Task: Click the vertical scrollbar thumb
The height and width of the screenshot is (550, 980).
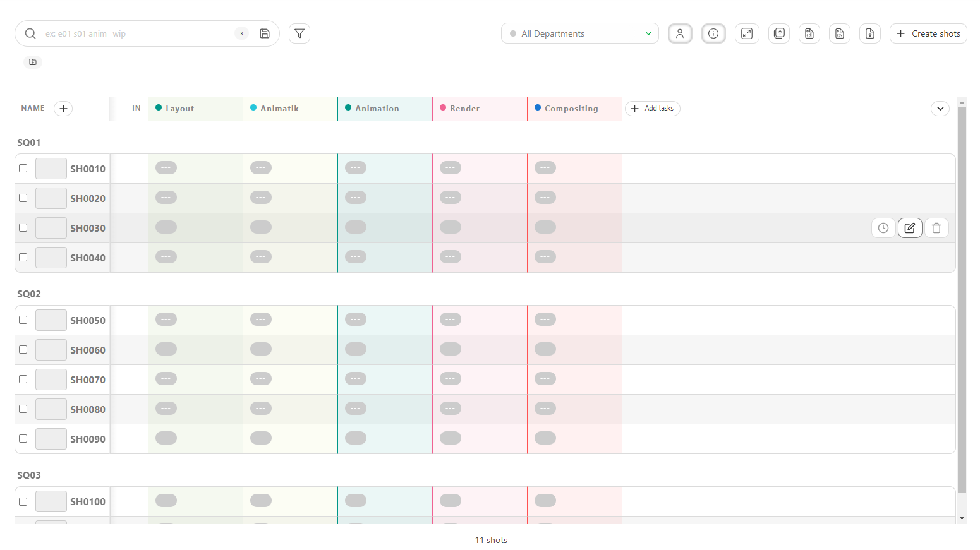Action: (962, 300)
